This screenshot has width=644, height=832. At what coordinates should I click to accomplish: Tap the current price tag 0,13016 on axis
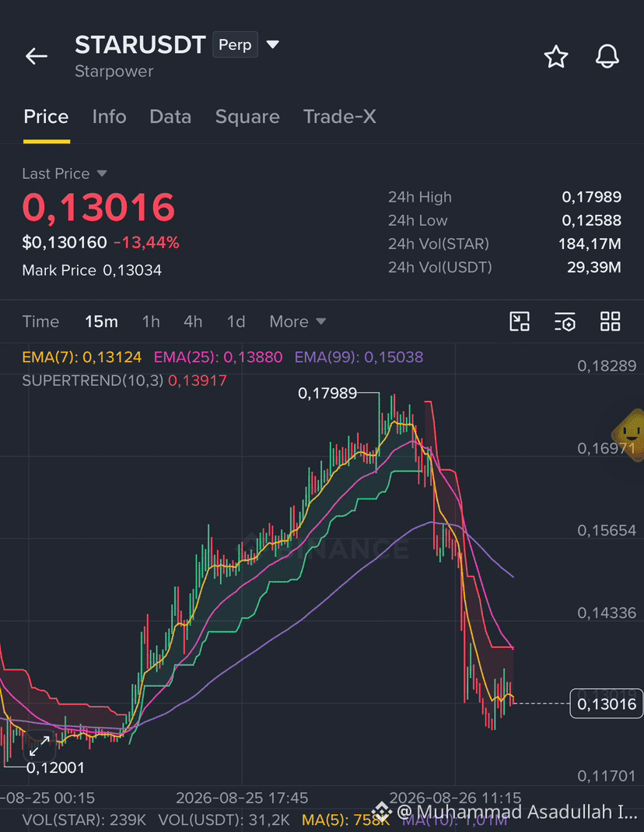coord(607,704)
